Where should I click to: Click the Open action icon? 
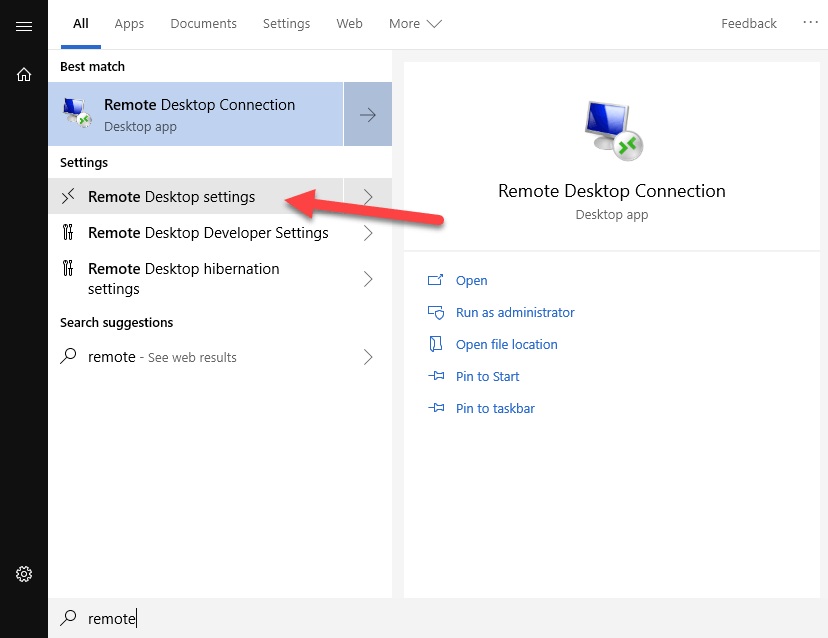436,280
